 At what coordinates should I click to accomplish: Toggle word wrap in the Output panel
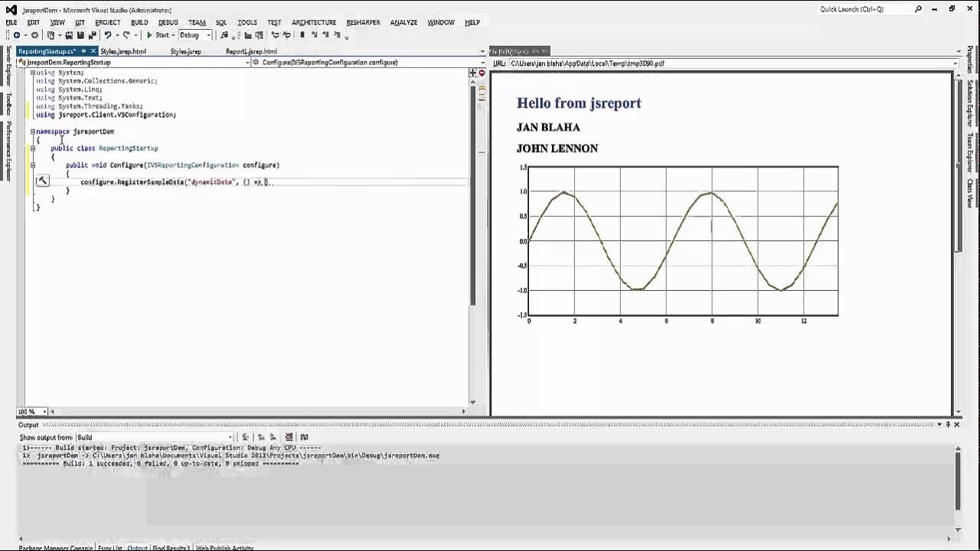[304, 437]
